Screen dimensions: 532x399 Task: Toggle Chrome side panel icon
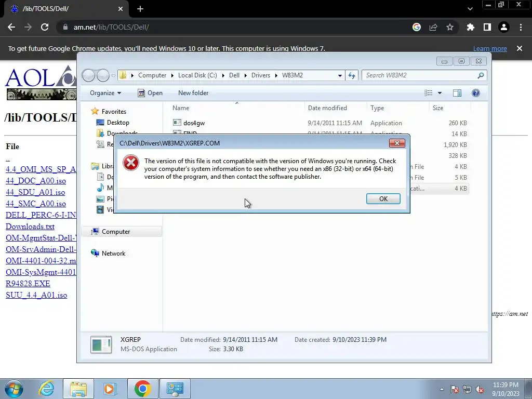point(487,27)
